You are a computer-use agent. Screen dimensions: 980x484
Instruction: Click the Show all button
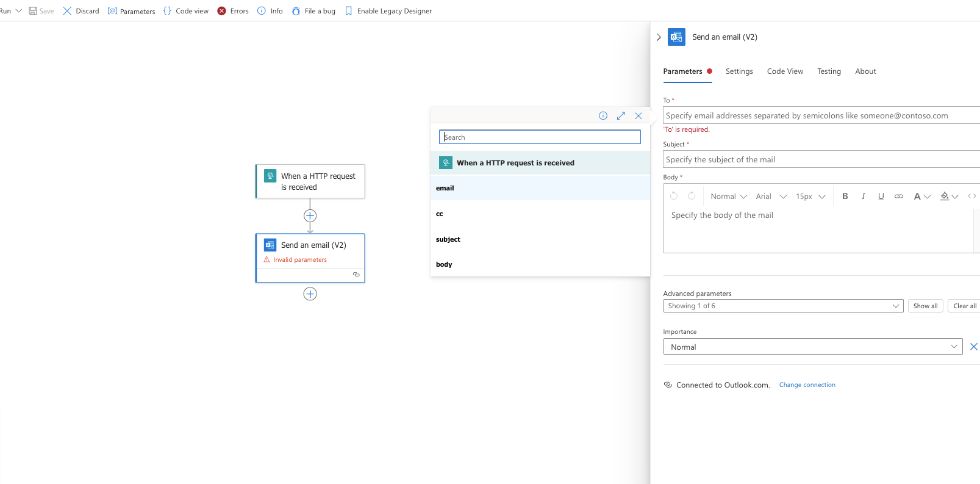925,306
